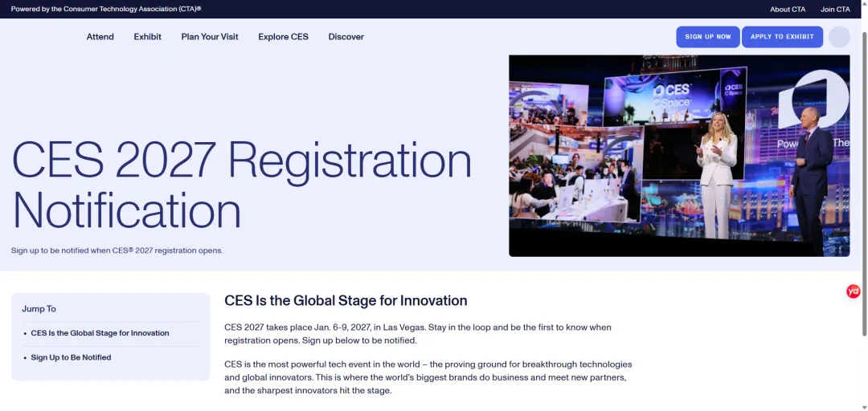The width and height of the screenshot is (868, 411).
Task: Click the paragraph starting 'CES 2027 takes place'
Action: pyautogui.click(x=418, y=334)
